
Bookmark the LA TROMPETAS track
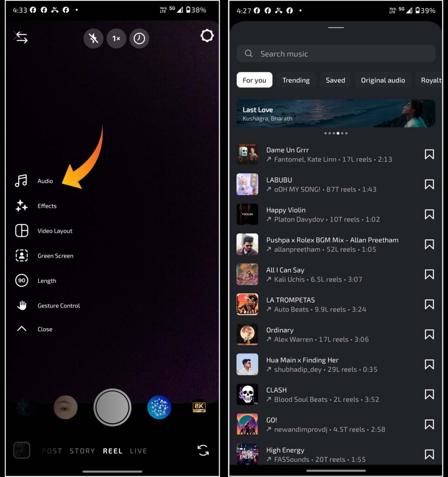pos(429,305)
